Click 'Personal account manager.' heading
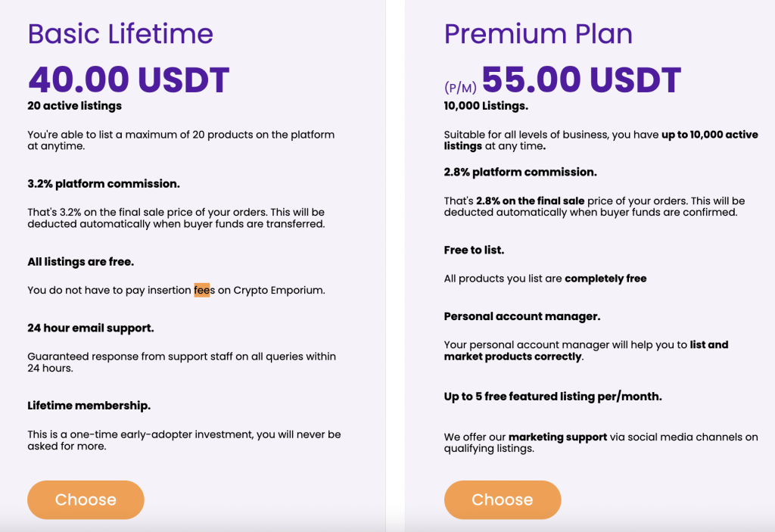775x532 pixels. coord(522,316)
